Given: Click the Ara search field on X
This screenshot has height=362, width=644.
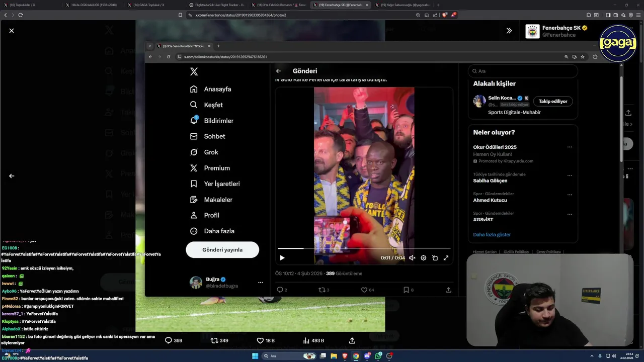Looking at the screenshot, I should click(x=523, y=71).
